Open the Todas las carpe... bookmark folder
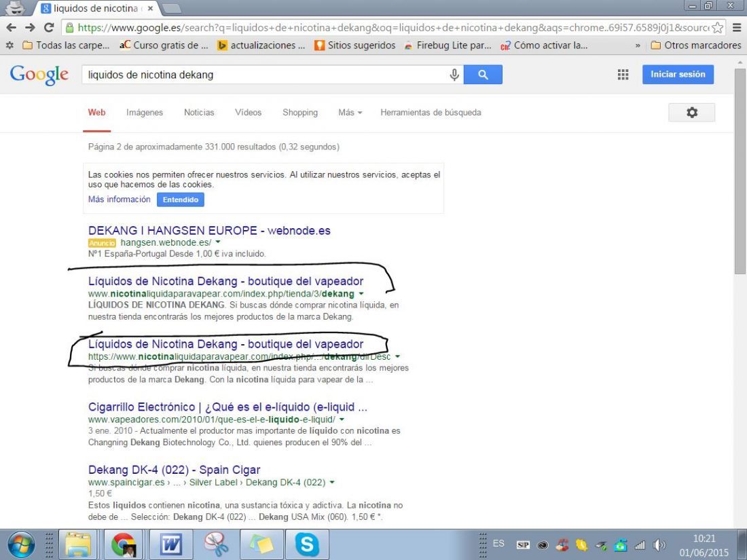 (x=67, y=45)
